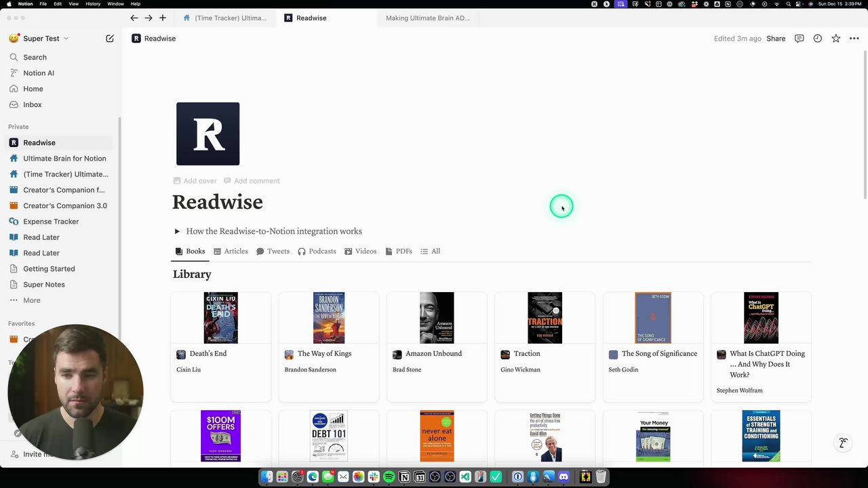Switch to the All view tab

coord(430,251)
